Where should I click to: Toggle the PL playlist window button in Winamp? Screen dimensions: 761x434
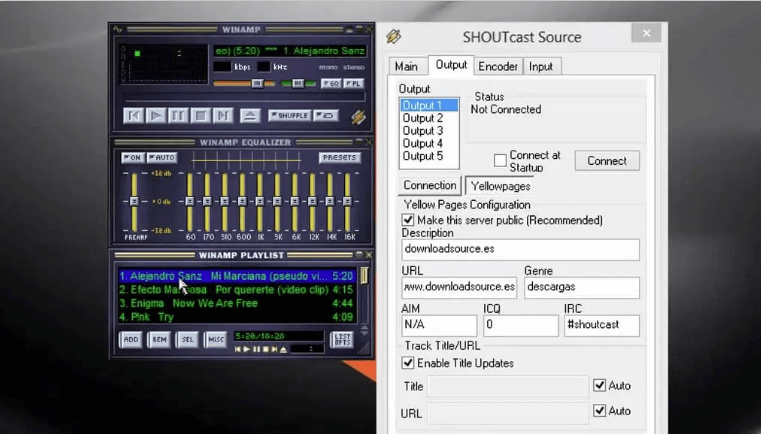tap(353, 83)
